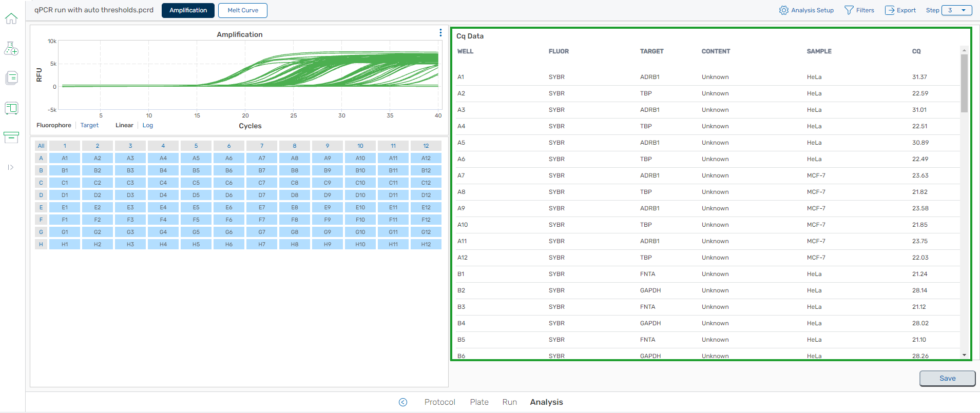Open the plate layout sidebar icon
Image resolution: width=980 pixels, height=413 pixels.
coord(11,108)
